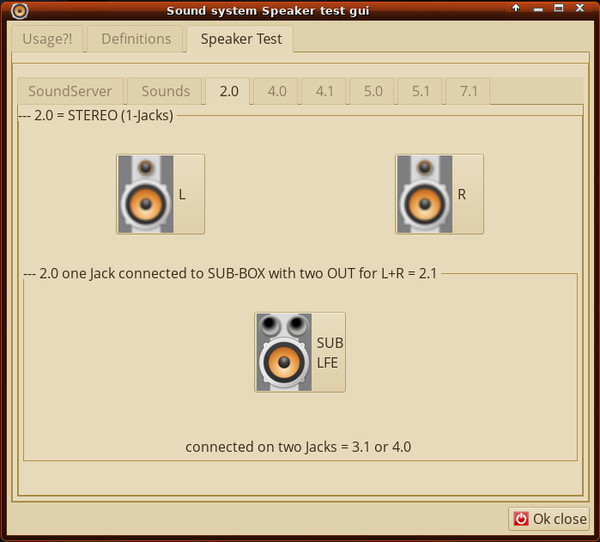Screen dimensions: 600x542
Task: Switch to the 4.0 speaker tab
Action: click(277, 91)
